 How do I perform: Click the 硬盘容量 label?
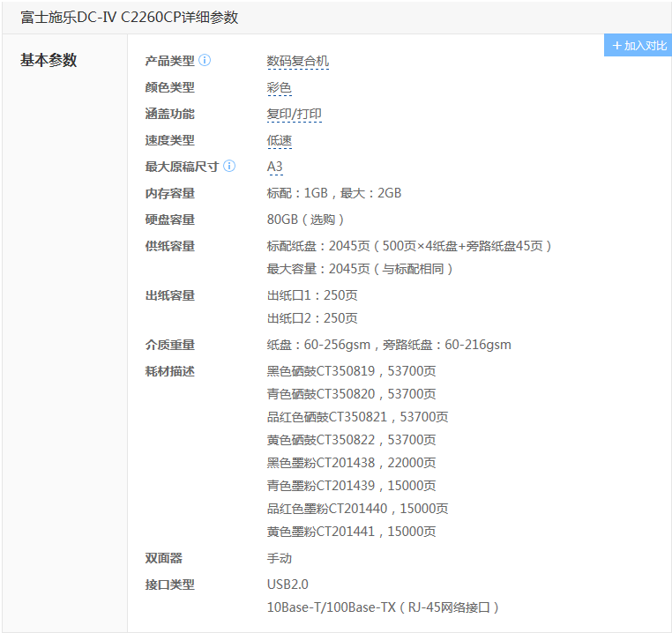click(x=170, y=220)
